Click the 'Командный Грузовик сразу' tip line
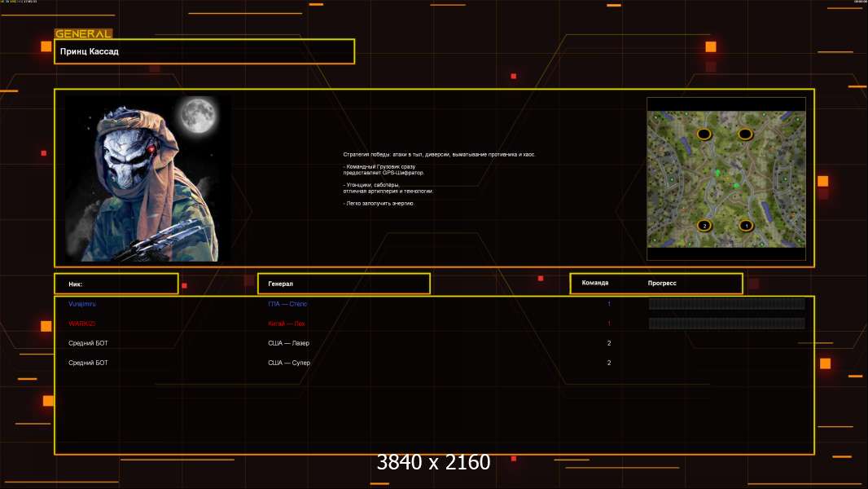Image resolution: width=868 pixels, height=489 pixels. coord(379,167)
